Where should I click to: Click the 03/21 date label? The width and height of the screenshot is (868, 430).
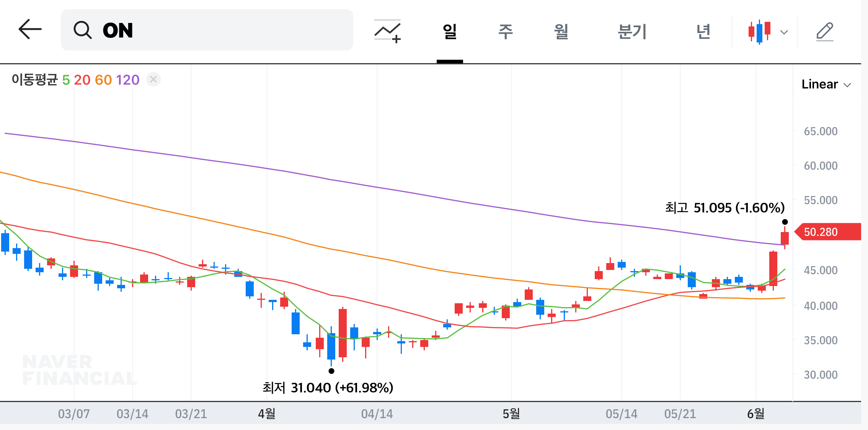coord(191,414)
